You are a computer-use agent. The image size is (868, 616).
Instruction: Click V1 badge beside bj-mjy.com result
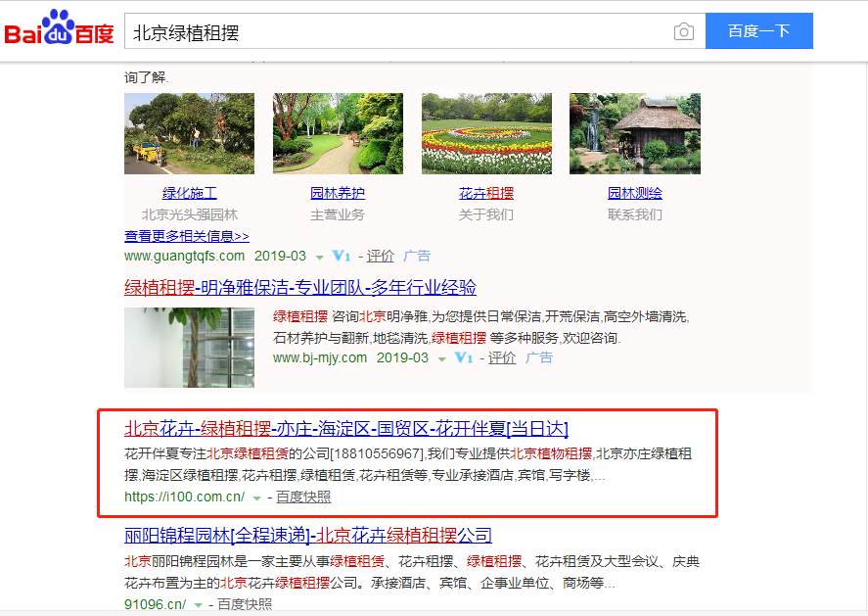tap(463, 358)
